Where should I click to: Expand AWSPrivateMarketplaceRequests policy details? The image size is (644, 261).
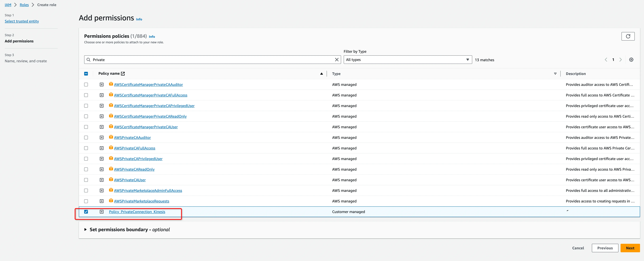tap(102, 201)
